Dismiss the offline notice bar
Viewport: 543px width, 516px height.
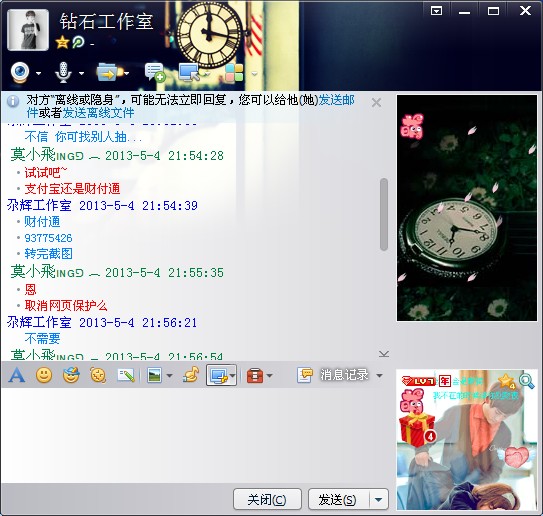click(376, 103)
